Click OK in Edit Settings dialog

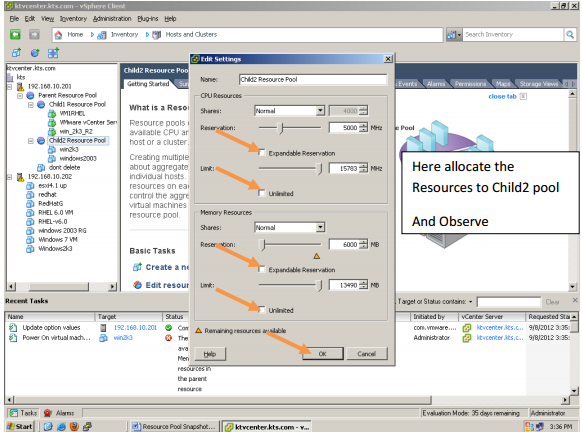323,354
